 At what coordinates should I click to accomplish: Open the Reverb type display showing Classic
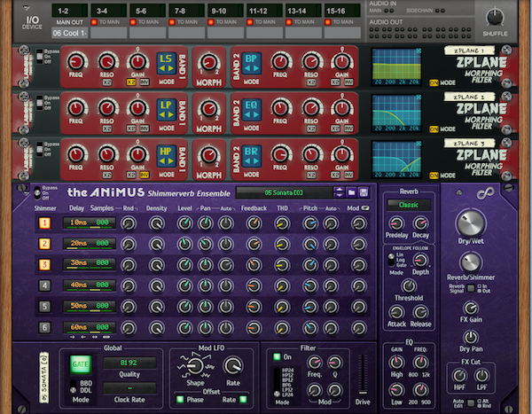409,205
